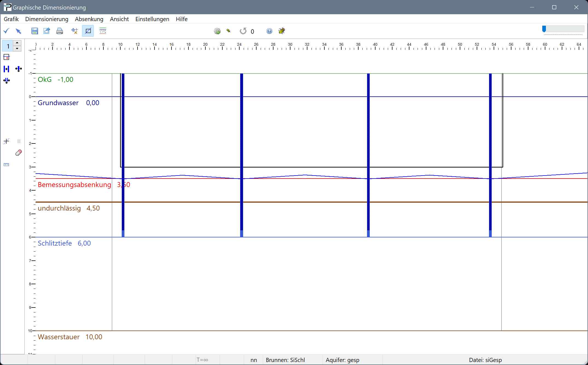Decrease the number spinner value
Image resolution: width=588 pixels, height=365 pixels.
coord(17,48)
